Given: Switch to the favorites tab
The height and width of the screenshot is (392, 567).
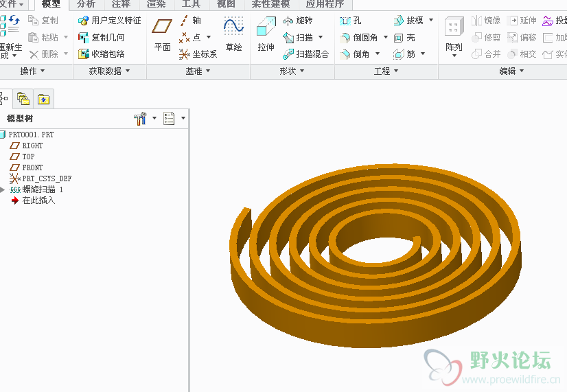Looking at the screenshot, I should coord(43,99).
